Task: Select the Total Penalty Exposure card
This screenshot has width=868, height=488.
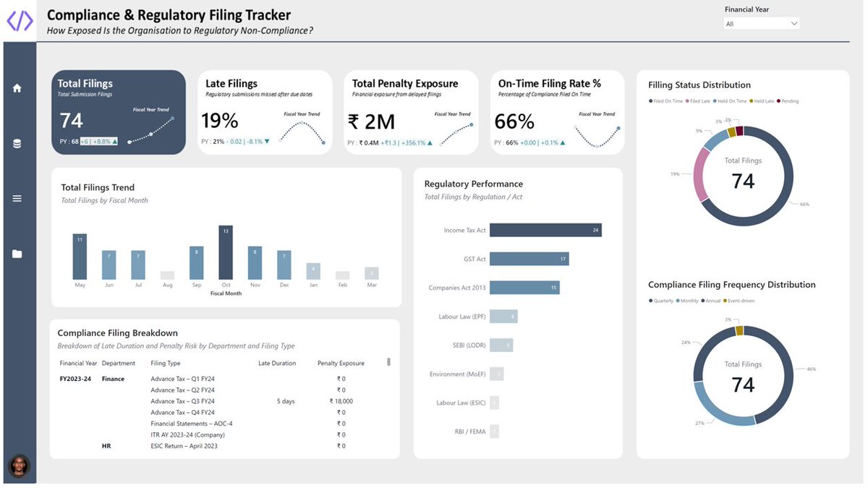Action: coord(411,112)
